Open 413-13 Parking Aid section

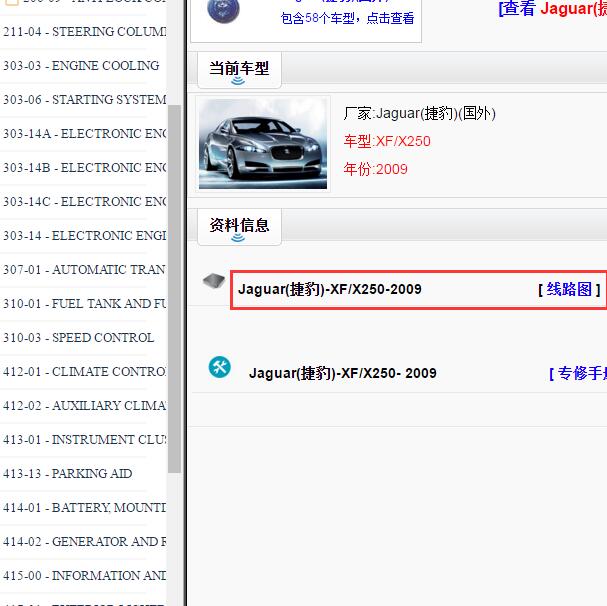[68, 474]
